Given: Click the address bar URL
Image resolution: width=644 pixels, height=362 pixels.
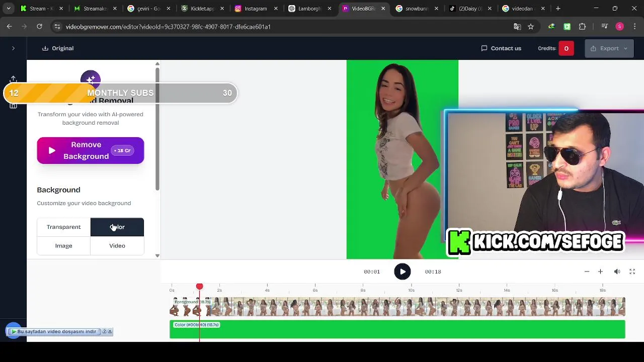Looking at the screenshot, I should pyautogui.click(x=168, y=27).
